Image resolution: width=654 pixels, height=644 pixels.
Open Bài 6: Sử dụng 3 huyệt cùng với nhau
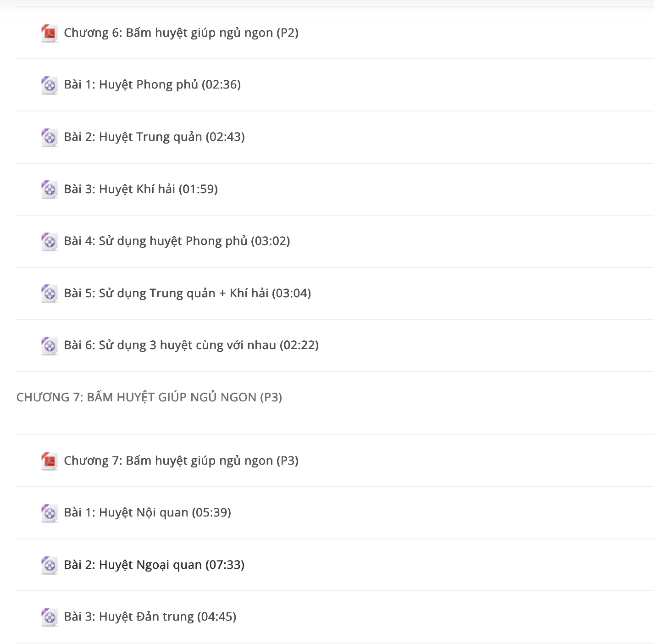click(x=191, y=345)
